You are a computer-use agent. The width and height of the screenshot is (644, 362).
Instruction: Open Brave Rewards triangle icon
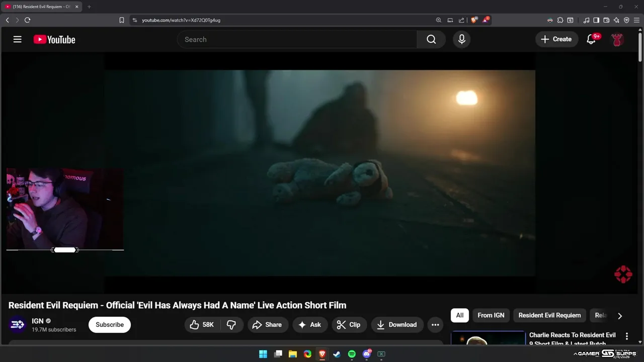(486, 20)
